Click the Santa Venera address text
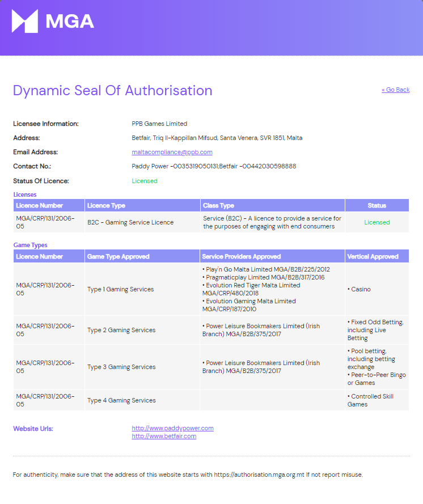The height and width of the screenshot is (504, 423). pos(217,138)
